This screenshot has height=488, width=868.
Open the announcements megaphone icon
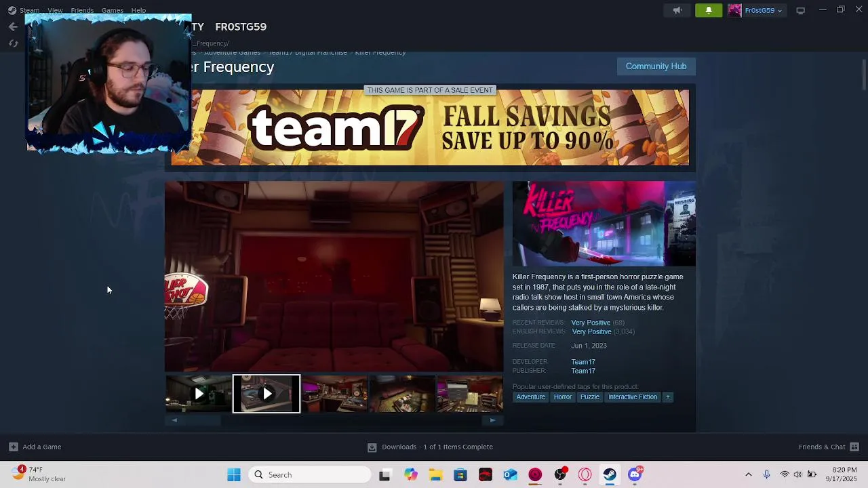(677, 10)
